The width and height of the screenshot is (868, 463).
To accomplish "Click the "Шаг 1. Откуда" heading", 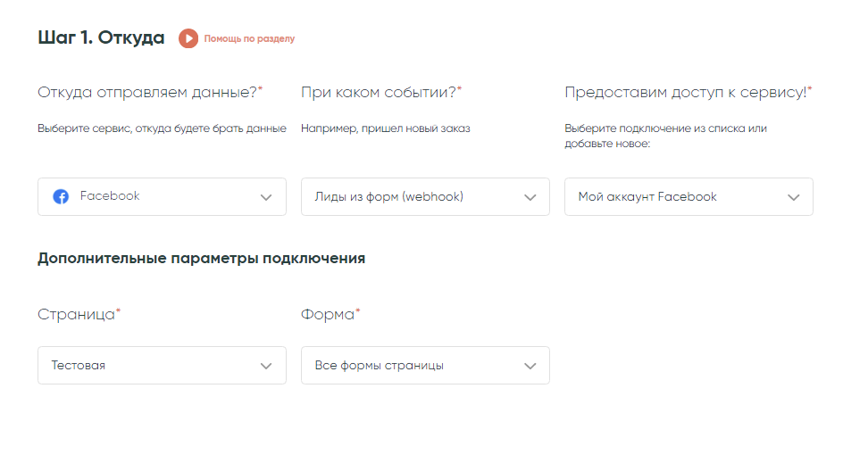I will tap(101, 37).
